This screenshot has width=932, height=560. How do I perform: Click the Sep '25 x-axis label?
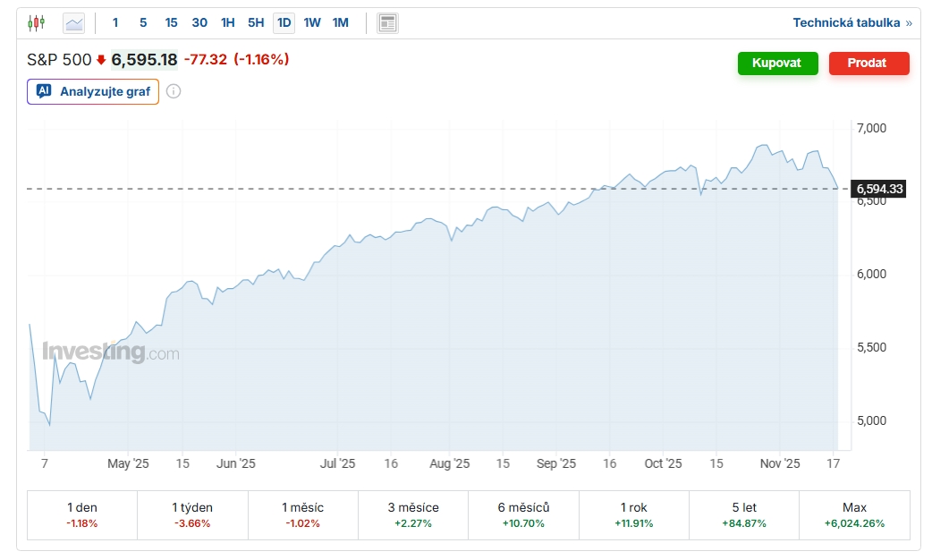(x=556, y=463)
